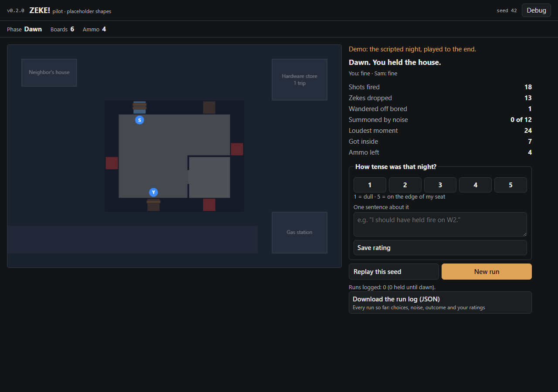Image resolution: width=558 pixels, height=392 pixels.
Task: Click the blue Y (You) marker
Action: click(153, 192)
